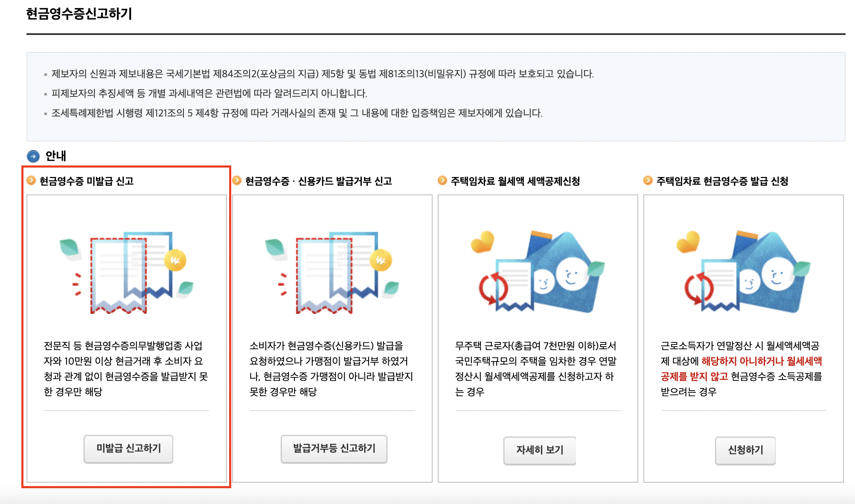Click the blue arrow icon next to 안내
Screen dimensions: 855x504
click(33, 156)
